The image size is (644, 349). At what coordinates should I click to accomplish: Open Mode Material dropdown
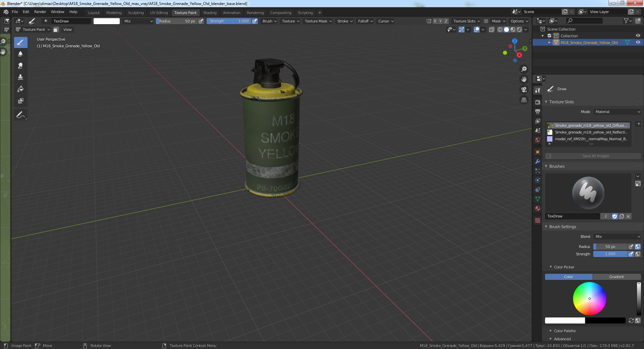pyautogui.click(x=617, y=112)
